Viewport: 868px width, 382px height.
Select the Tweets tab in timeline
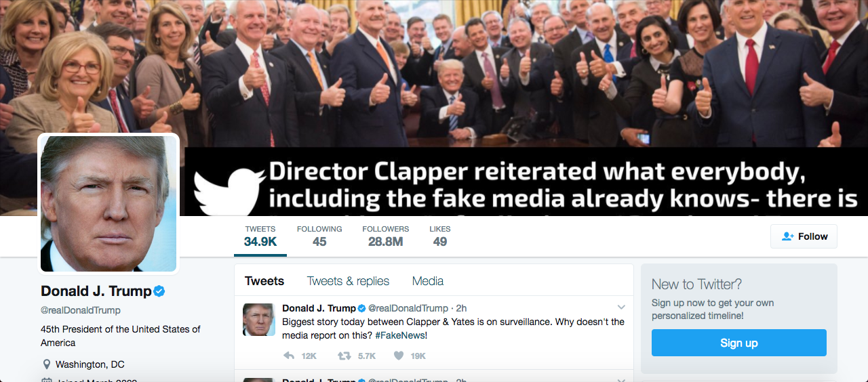click(264, 281)
